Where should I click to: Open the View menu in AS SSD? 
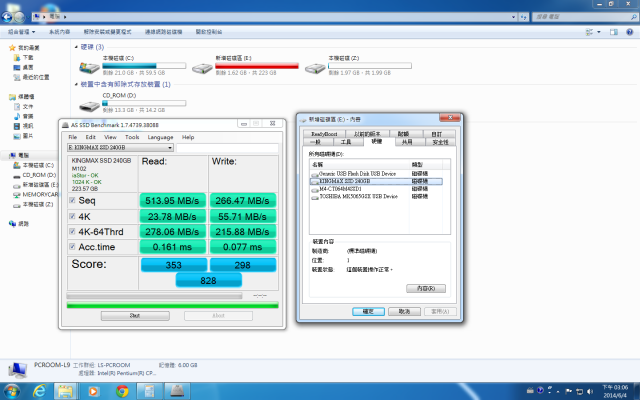coord(110,137)
